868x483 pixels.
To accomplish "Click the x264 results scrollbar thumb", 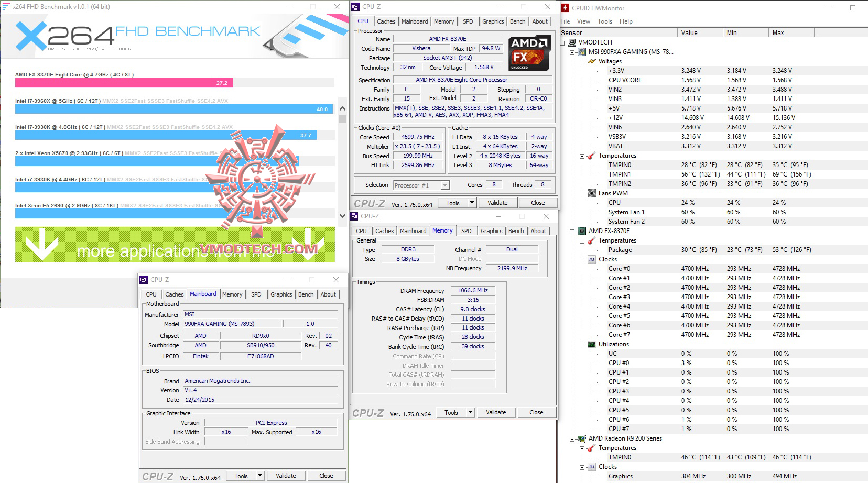I will coord(343,119).
